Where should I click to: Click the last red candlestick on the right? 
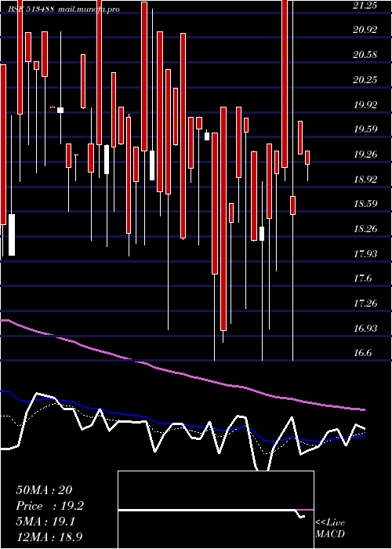307,158
